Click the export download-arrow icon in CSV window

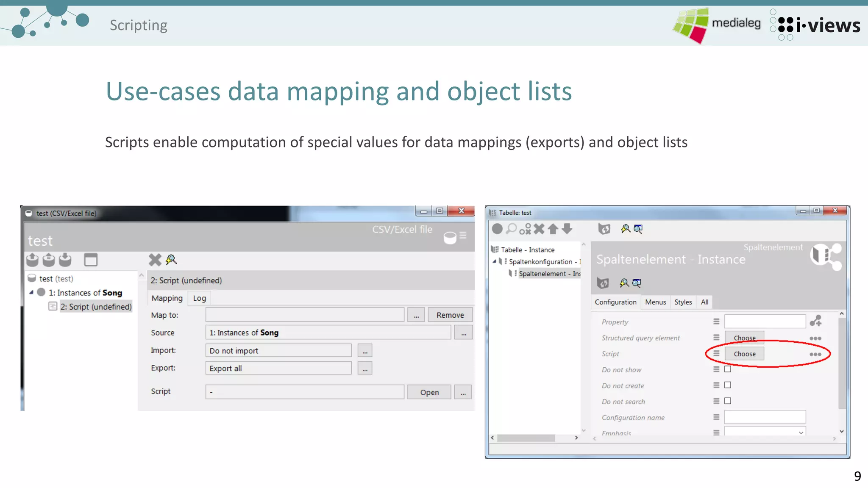click(x=65, y=260)
